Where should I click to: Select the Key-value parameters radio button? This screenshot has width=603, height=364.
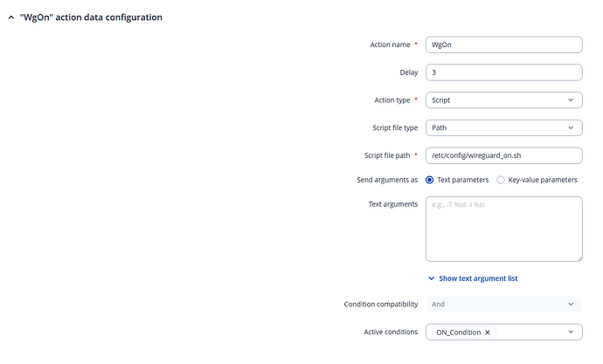tap(501, 180)
